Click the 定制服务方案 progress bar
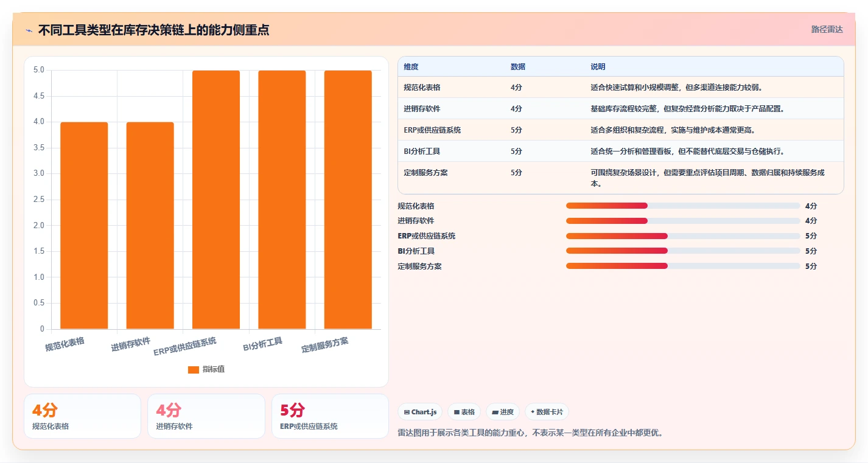 [x=683, y=266]
